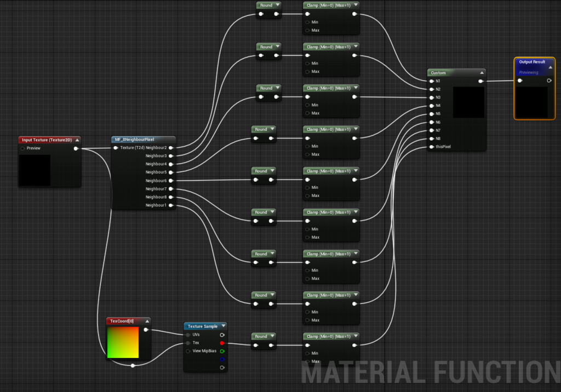561x392 pixels.
Task: Click the reroute node below TexCoord[0]
Action: [x=133, y=366]
